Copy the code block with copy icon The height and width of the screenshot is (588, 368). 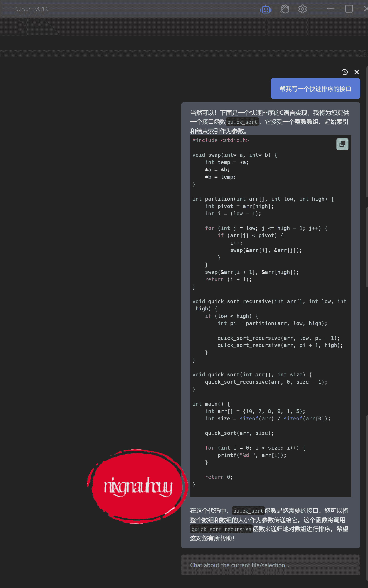coord(342,144)
